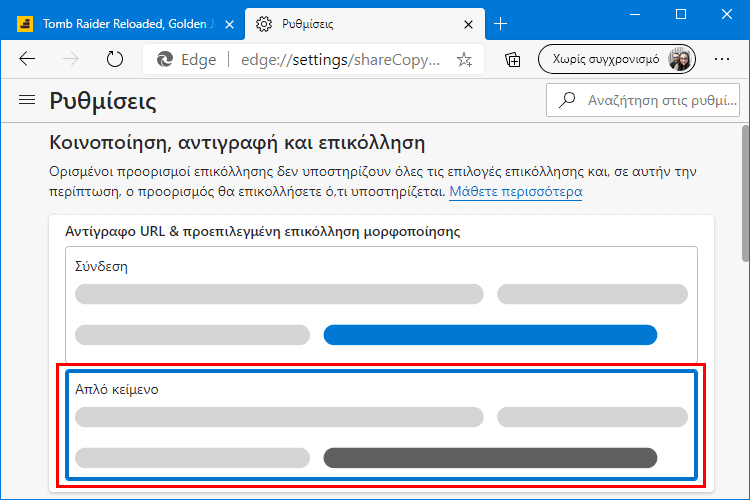Close the Tomb Raider Reloaded tab

230,24
